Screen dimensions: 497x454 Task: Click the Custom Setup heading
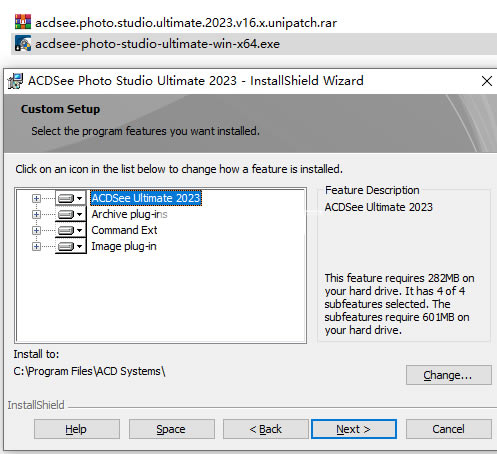(x=60, y=109)
